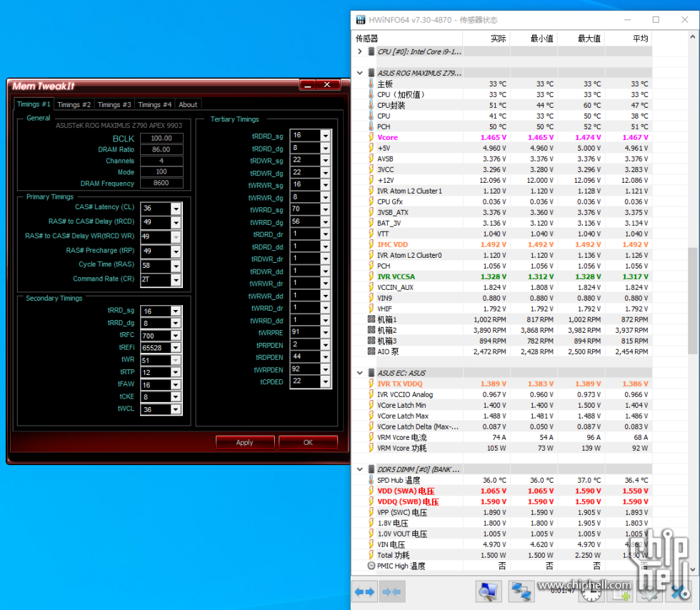Viewport: 700px width, 610px height.
Task: Open the RAS# to CAS# Delay (tRCD) dropdown
Action: 176,222
